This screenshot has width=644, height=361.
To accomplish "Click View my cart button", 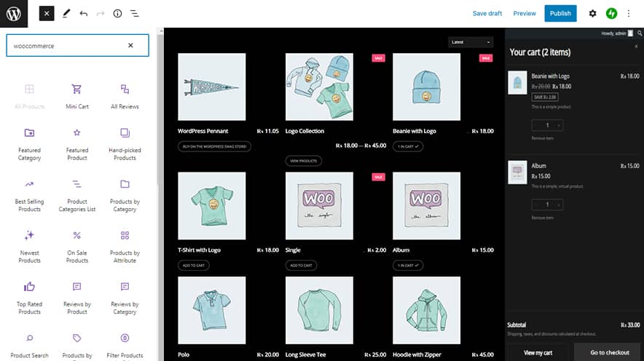I will click(538, 352).
